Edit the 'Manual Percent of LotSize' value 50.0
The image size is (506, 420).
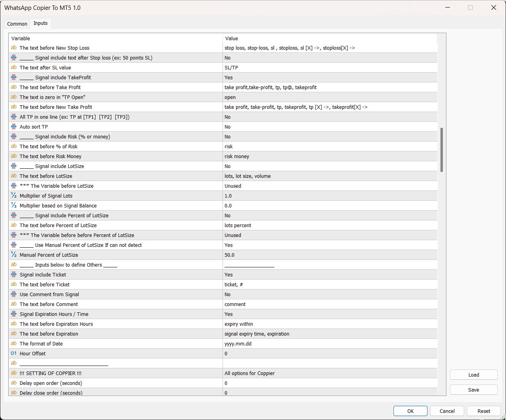pyautogui.click(x=330, y=255)
